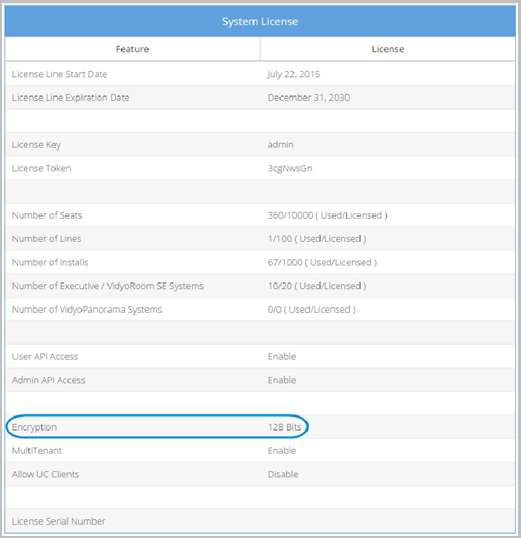Select the Number of Installs label

50,262
